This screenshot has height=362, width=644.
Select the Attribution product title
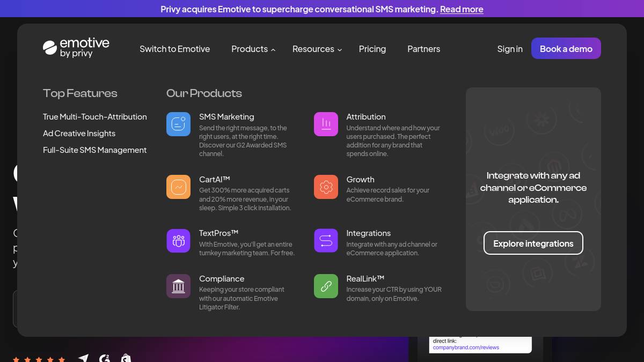366,116
